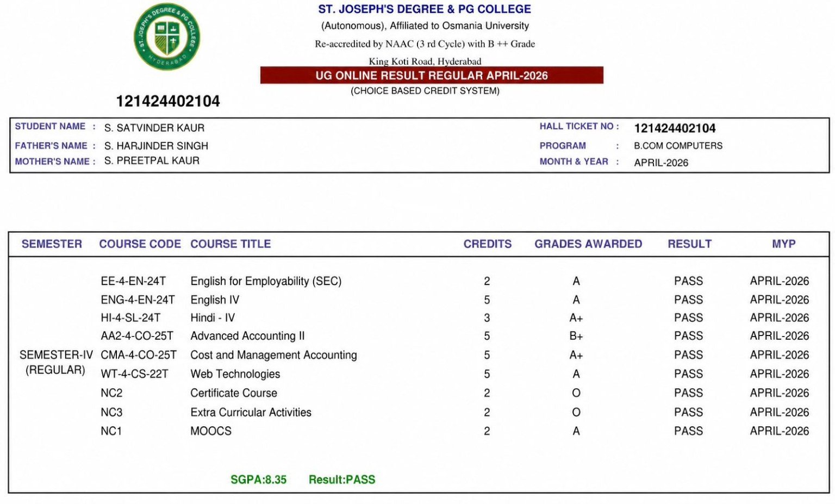This screenshot has height=504, width=835.
Task: Click the student name S. SATVINDER KAUR
Action: coord(154,128)
